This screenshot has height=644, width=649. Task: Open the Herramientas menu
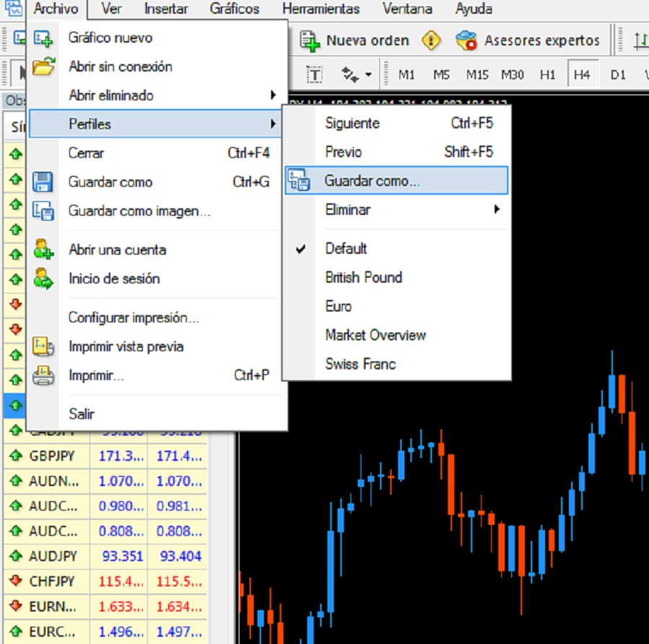(321, 9)
